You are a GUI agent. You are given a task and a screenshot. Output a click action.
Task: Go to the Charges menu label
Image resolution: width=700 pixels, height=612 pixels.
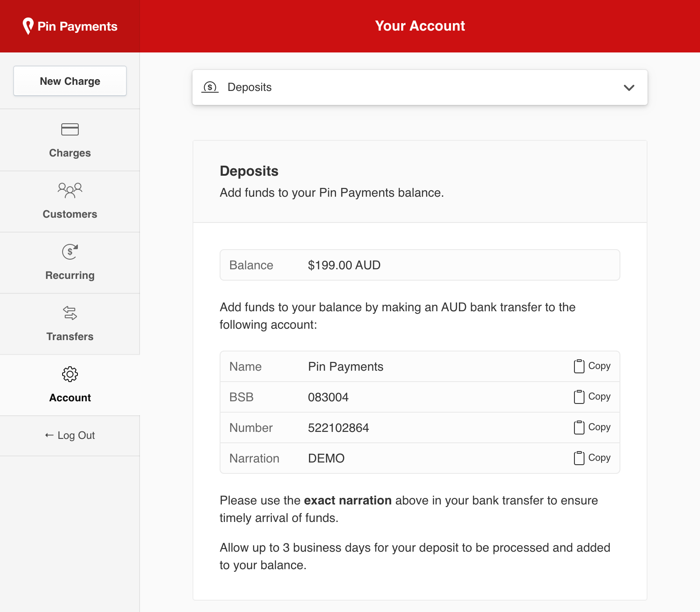[70, 153]
